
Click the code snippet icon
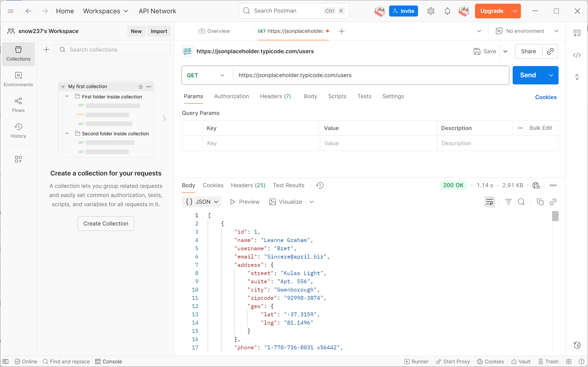tap(577, 55)
